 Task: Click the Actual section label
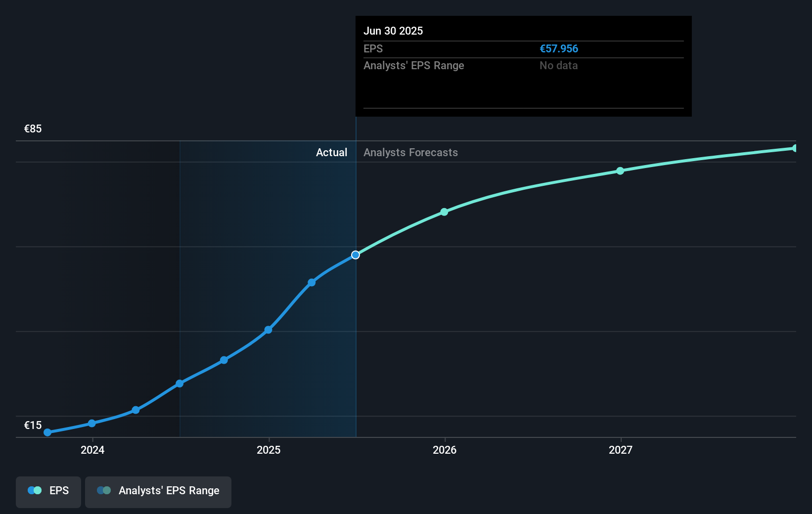(x=331, y=153)
